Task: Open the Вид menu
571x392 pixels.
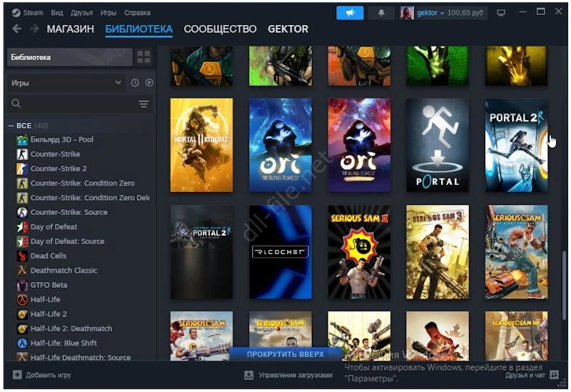Action: pyautogui.click(x=57, y=13)
